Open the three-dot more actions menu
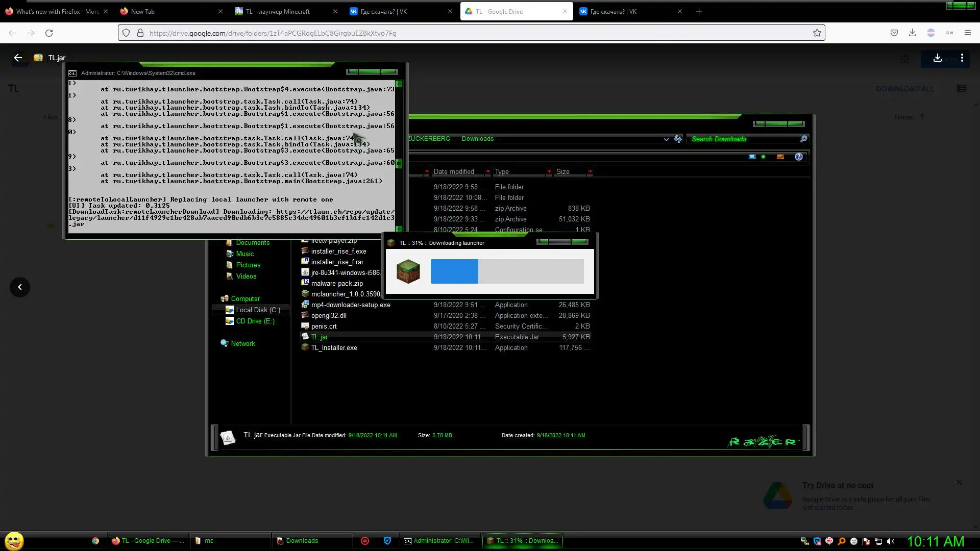980x551 pixels. point(962,58)
